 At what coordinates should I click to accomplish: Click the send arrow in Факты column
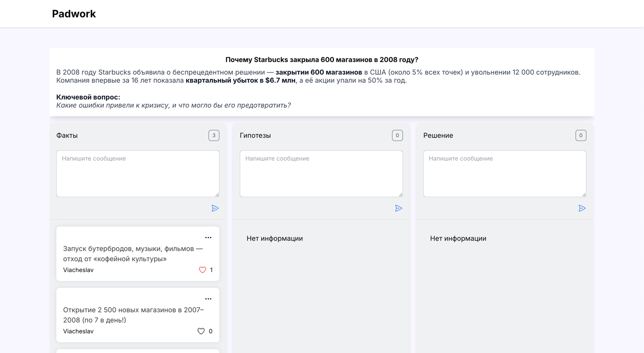tap(215, 208)
